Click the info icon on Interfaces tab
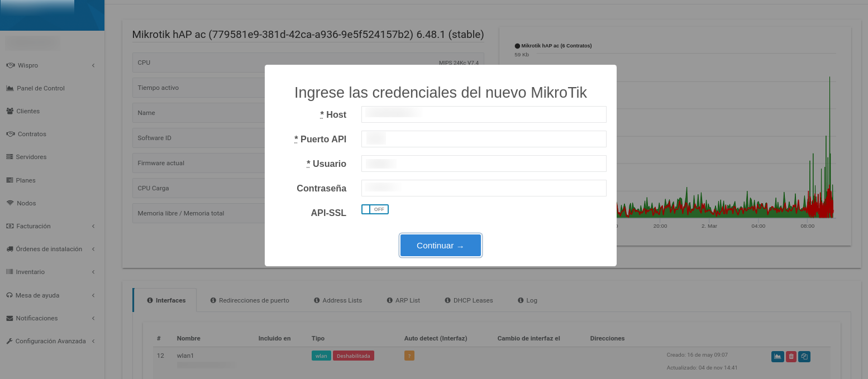868x379 pixels. tap(150, 300)
